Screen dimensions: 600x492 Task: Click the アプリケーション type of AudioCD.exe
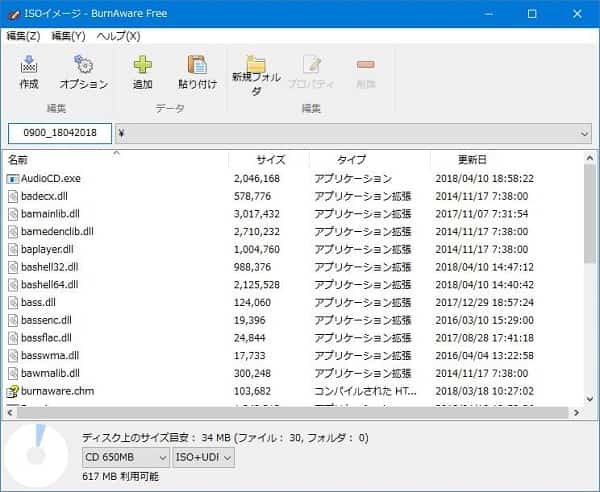tap(353, 179)
